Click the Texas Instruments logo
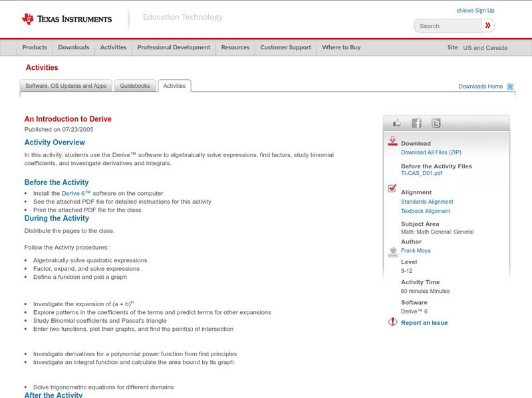Screen dimensions: 532x398 tap(67, 19)
